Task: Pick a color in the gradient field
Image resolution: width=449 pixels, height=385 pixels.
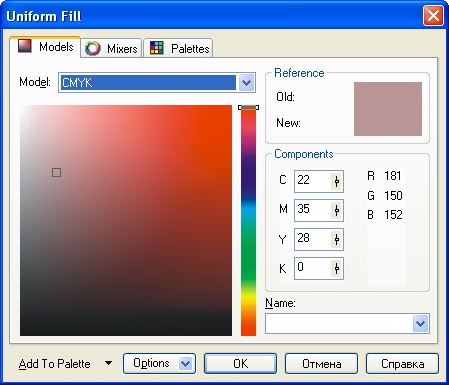Action: click(126, 220)
